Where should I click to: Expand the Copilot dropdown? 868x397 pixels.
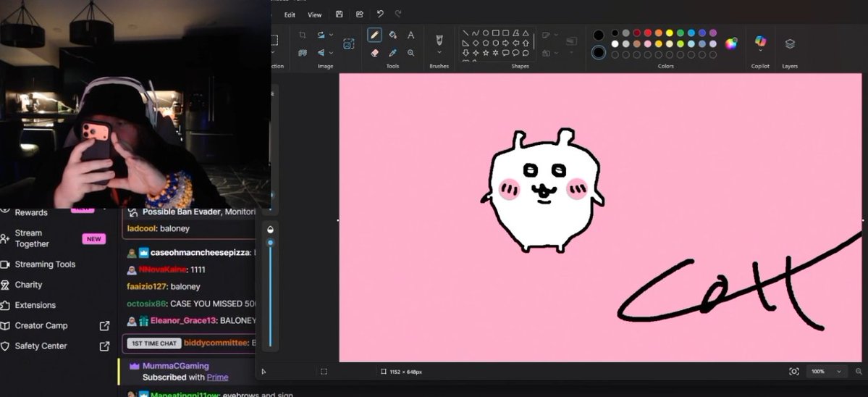point(760,51)
